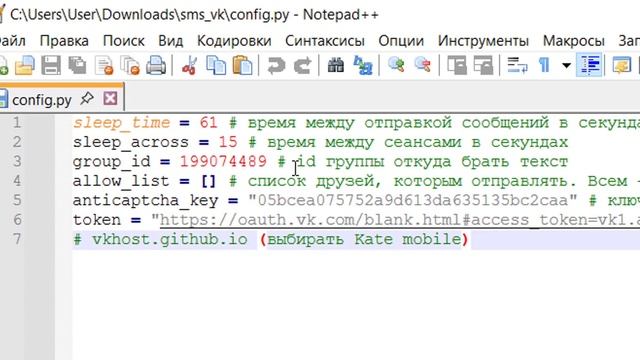Click the Copy toolbar icon
This screenshot has height=360, width=640.
click(216, 65)
